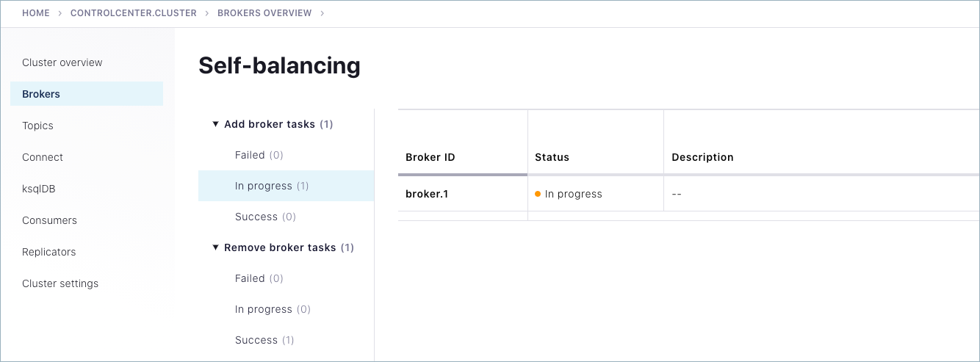Select In progress under Add broker tasks

point(272,186)
